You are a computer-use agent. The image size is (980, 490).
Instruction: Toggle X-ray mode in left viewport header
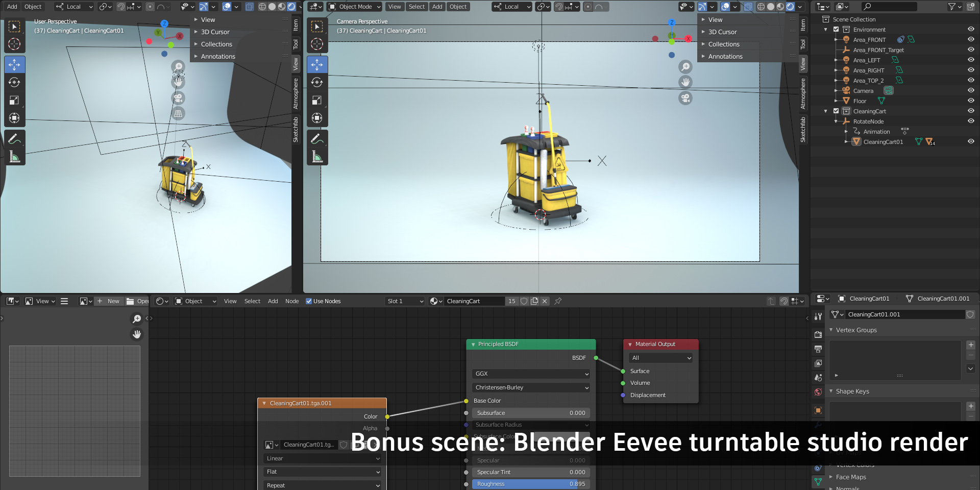tap(250, 7)
